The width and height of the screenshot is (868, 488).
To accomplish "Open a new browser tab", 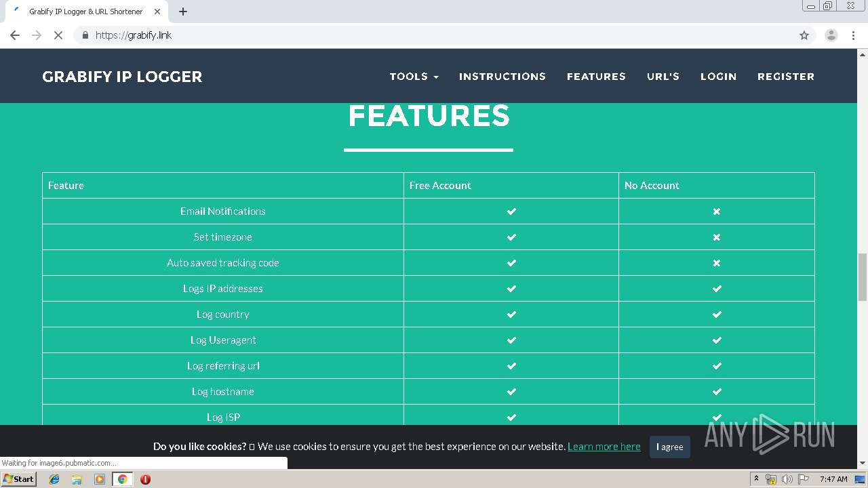I will point(183,12).
